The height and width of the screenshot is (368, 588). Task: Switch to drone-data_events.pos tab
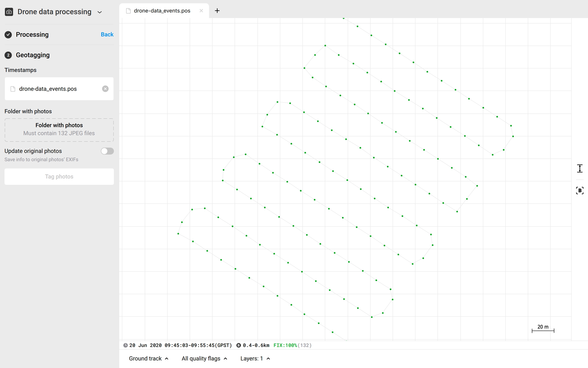[x=162, y=11]
